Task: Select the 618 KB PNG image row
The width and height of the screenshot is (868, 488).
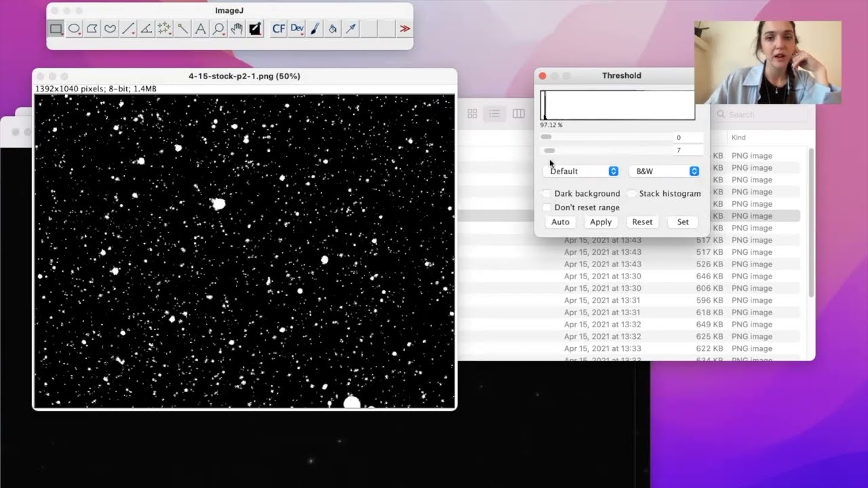Action: pos(629,312)
